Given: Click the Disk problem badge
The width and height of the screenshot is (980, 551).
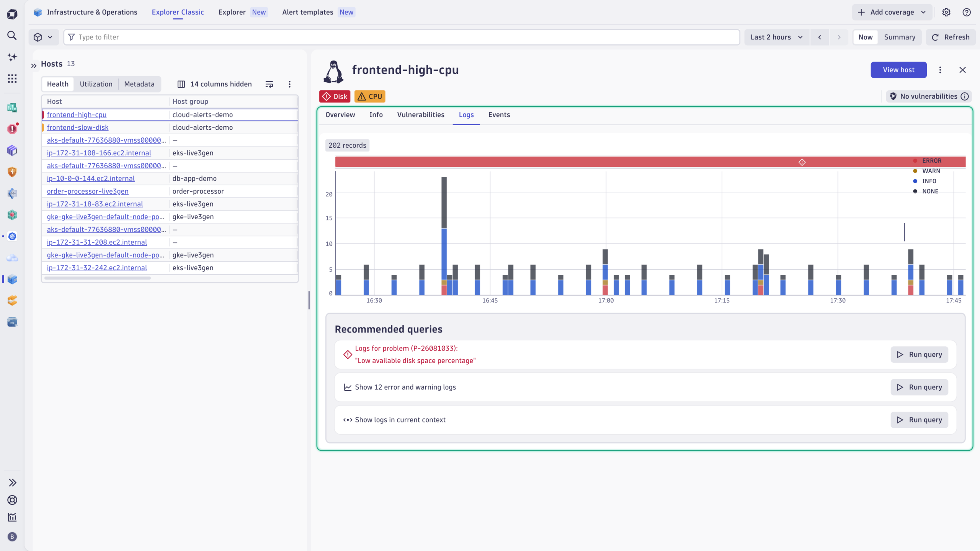Looking at the screenshot, I should 335,96.
